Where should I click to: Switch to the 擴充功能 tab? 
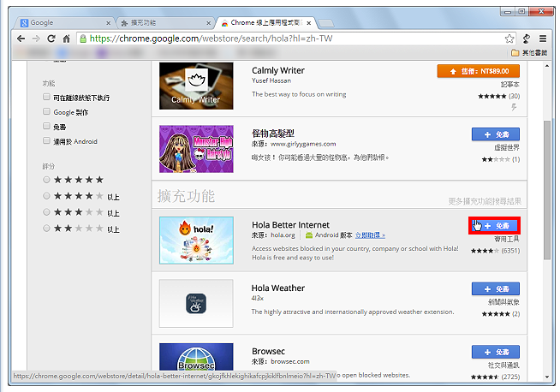(x=165, y=23)
